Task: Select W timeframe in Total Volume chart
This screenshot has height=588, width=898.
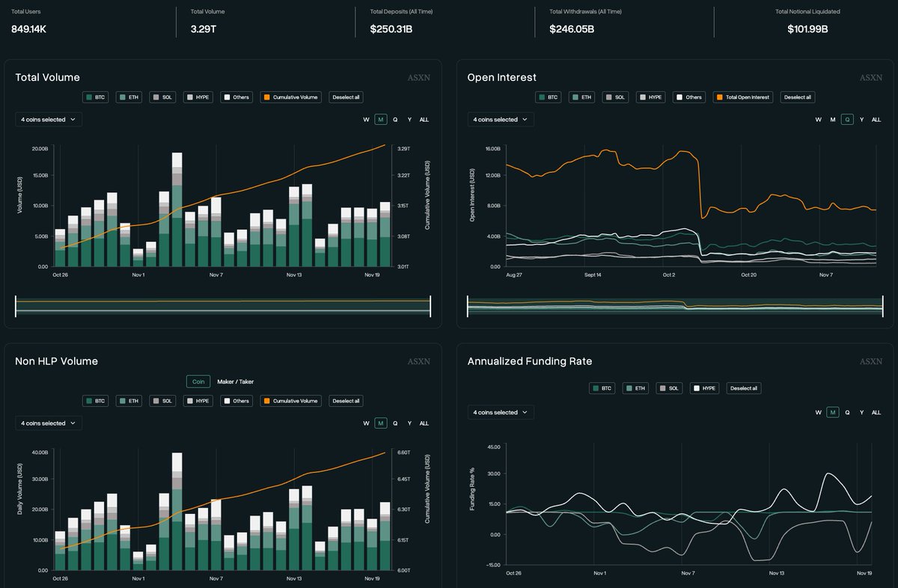Action: click(366, 120)
